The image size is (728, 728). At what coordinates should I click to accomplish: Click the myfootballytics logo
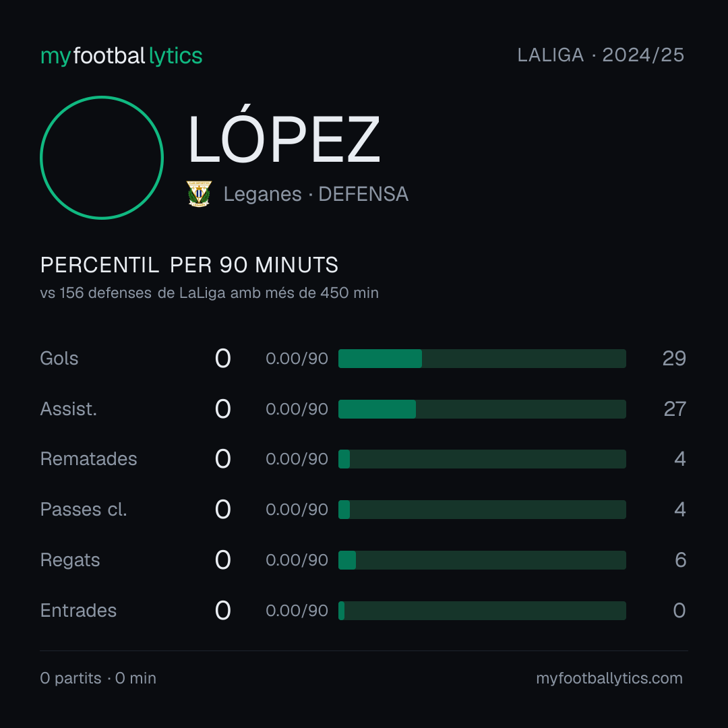[x=121, y=56]
